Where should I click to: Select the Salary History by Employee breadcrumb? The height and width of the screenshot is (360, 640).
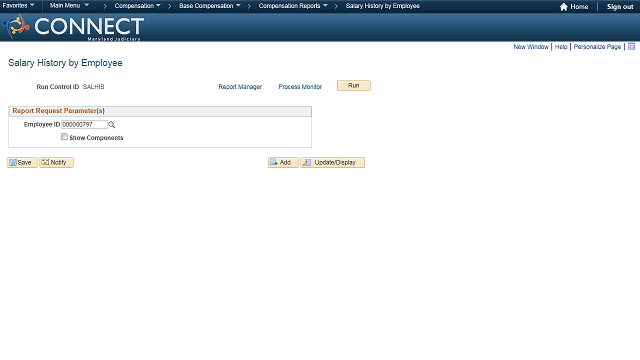[x=382, y=6]
